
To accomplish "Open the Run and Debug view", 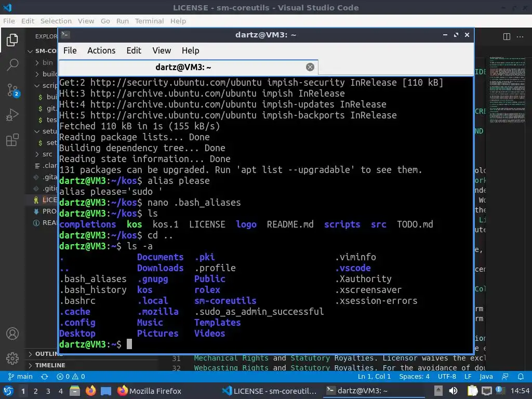I will pyautogui.click(x=12, y=115).
